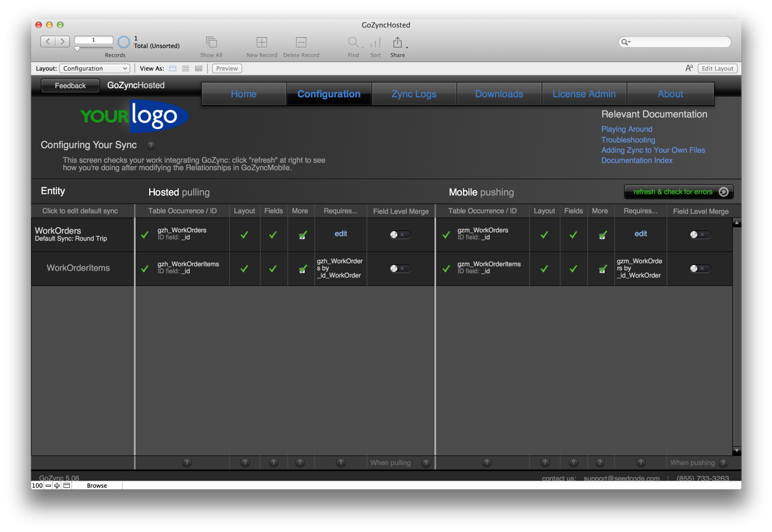Image resolution: width=772 pixels, height=532 pixels.
Task: Click Mobile More checkbox for WorkOrderItems
Action: pyautogui.click(x=602, y=269)
